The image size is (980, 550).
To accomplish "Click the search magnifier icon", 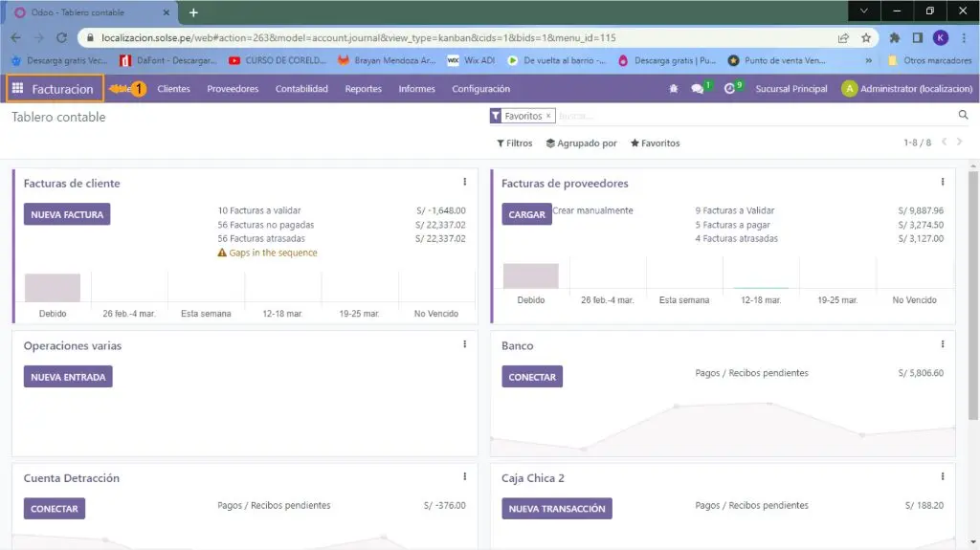I will point(963,115).
